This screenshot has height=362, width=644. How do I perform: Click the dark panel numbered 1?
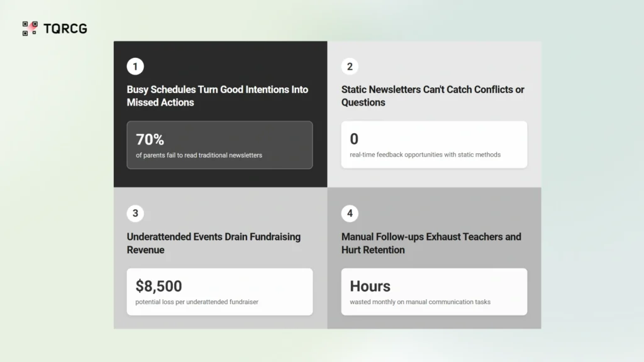(220, 177)
